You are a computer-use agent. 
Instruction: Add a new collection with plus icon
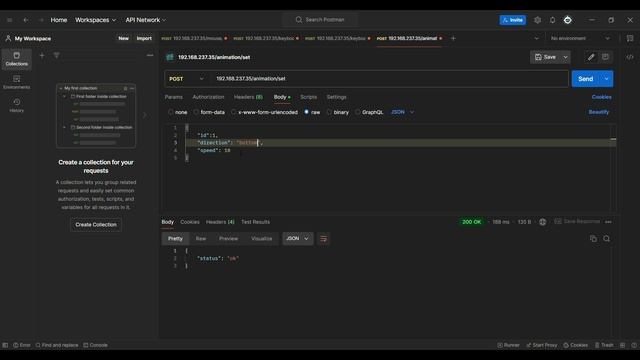[42, 55]
